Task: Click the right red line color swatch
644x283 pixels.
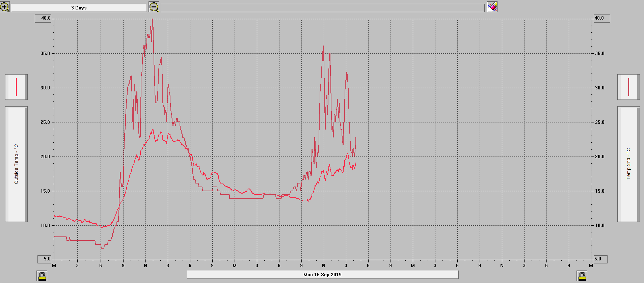Action: [628, 87]
